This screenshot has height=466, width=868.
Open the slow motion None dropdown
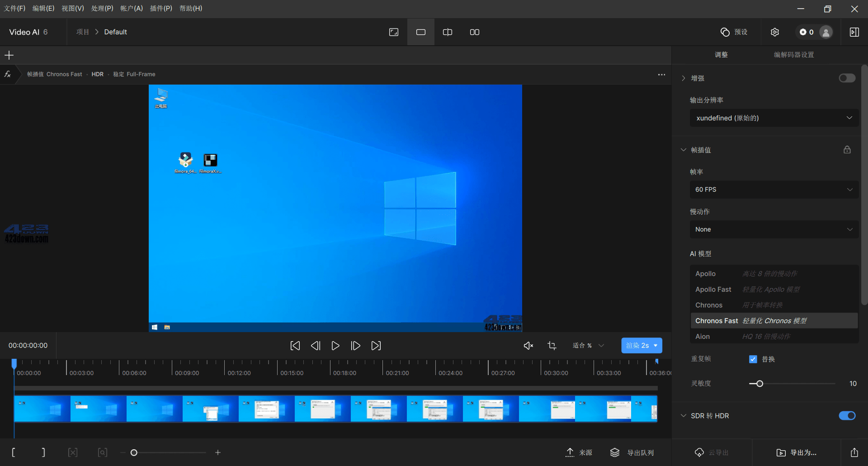coord(774,229)
